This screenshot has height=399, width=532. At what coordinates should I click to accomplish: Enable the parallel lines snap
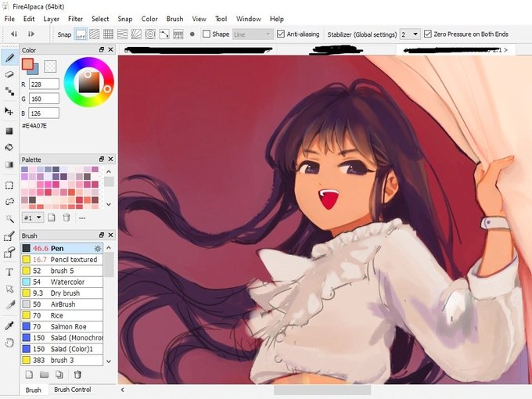click(x=95, y=34)
